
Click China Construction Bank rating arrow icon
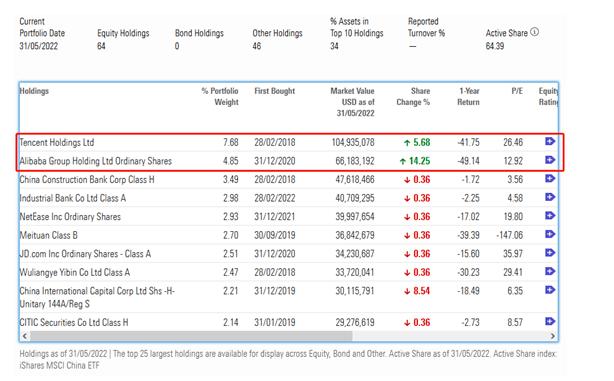550,179
